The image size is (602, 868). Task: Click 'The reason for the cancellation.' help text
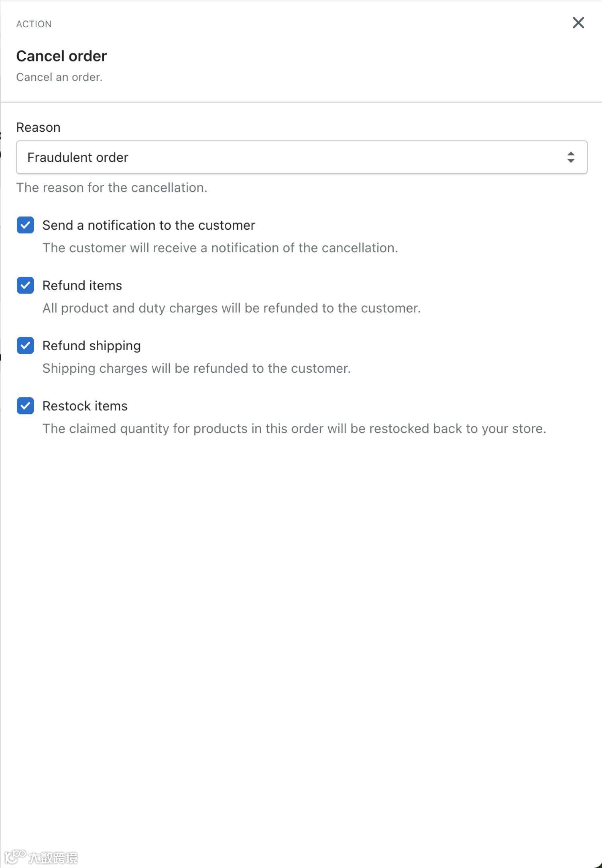tap(112, 188)
